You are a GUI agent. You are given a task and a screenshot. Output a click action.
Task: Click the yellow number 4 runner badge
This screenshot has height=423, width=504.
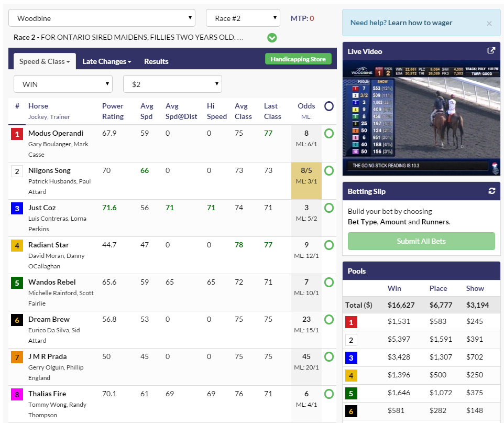(x=17, y=246)
